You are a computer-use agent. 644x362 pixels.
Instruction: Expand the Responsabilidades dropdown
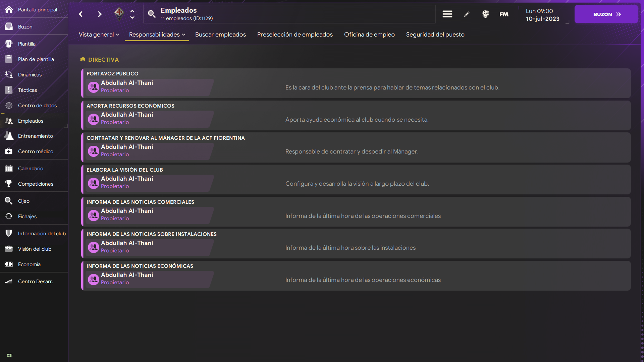coord(157,35)
